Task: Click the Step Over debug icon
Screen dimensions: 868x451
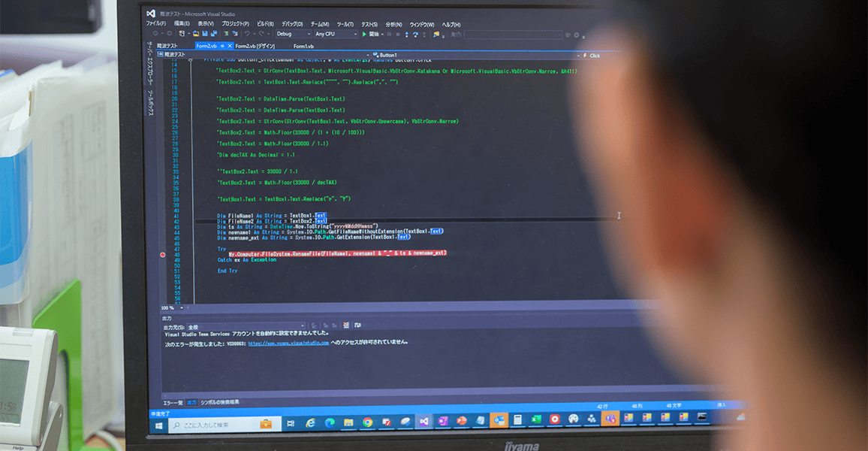Action: (x=415, y=35)
